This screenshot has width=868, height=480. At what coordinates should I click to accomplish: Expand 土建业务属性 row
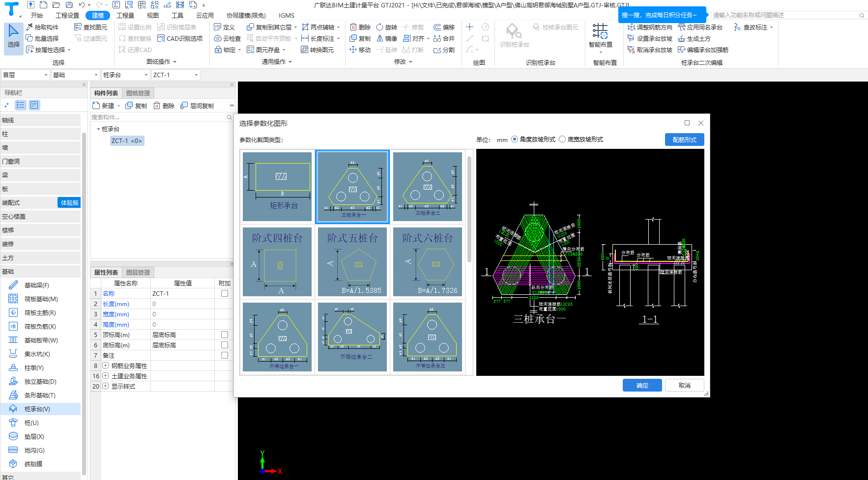tap(105, 376)
